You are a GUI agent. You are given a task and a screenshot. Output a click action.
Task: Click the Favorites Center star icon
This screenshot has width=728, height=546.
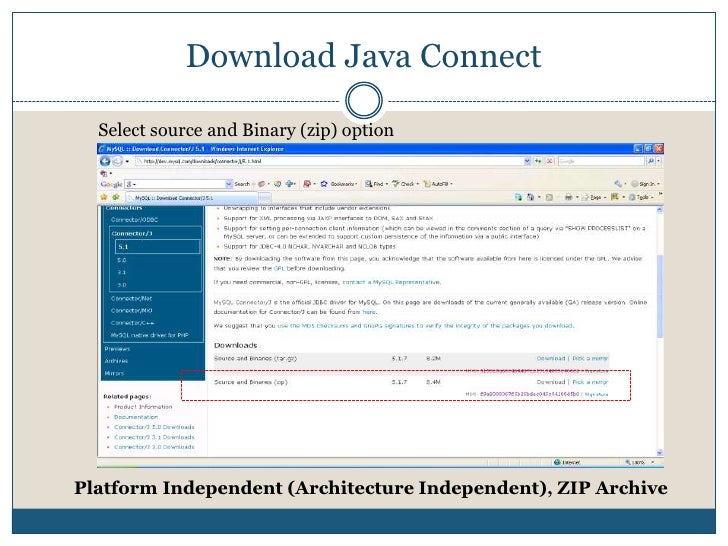point(104,197)
